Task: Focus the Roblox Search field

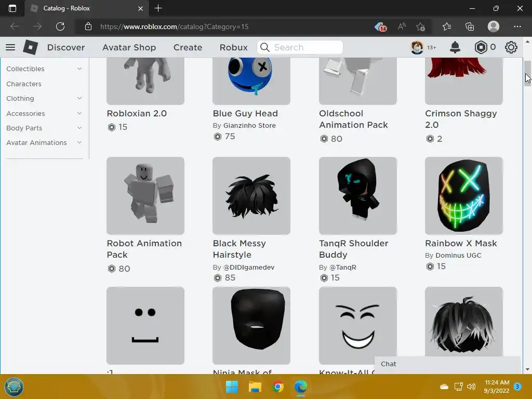Action: 300,47
